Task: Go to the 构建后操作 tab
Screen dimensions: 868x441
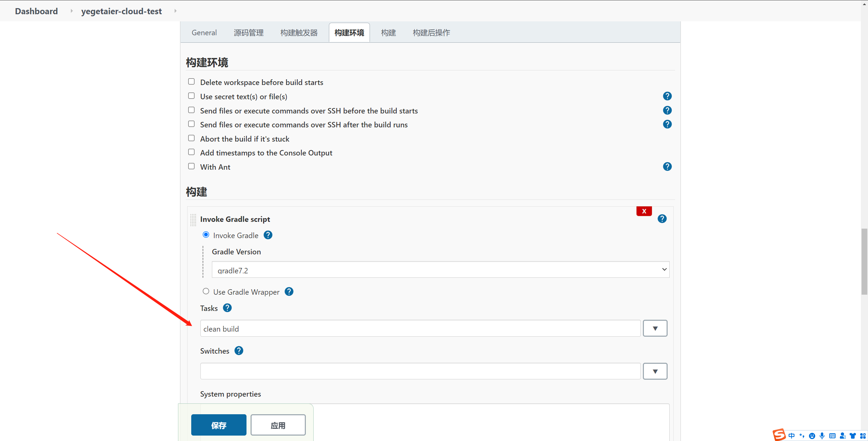Action: pyautogui.click(x=431, y=33)
